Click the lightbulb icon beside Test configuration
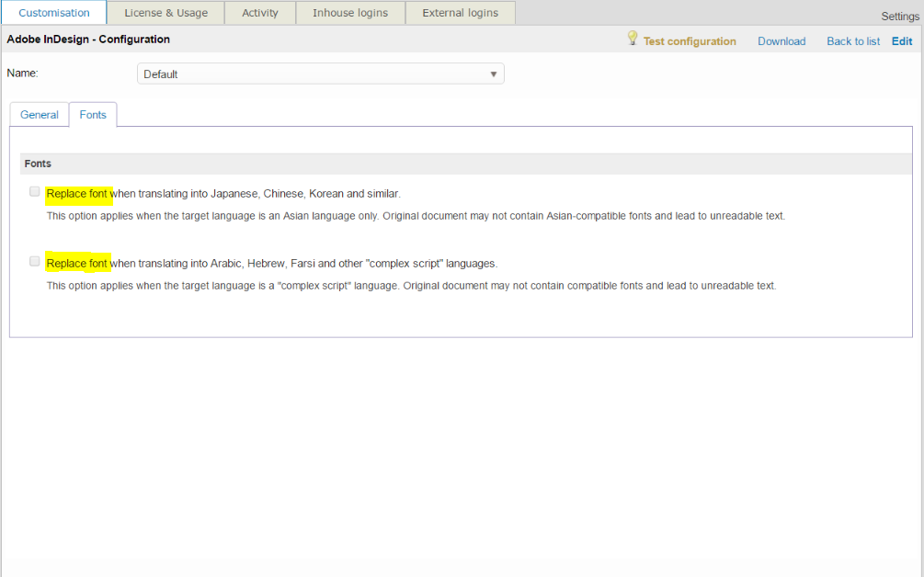Screen dimensions: 924x577 tap(633, 39)
